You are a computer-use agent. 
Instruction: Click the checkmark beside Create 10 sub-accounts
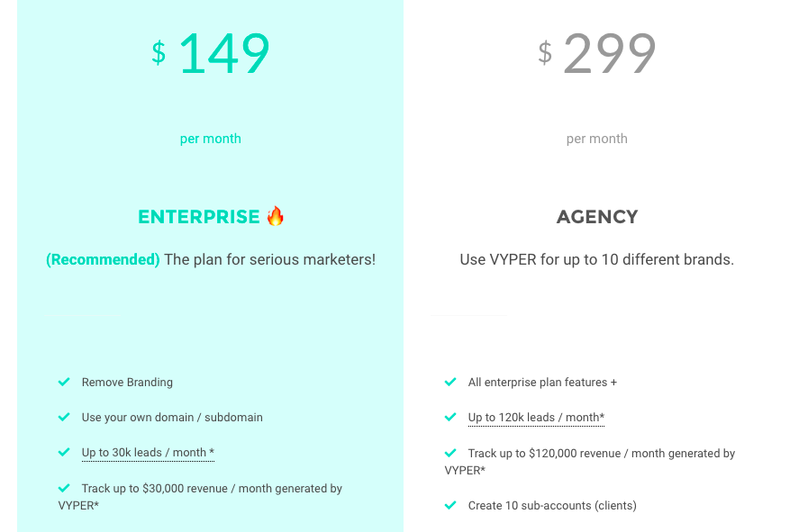450,505
